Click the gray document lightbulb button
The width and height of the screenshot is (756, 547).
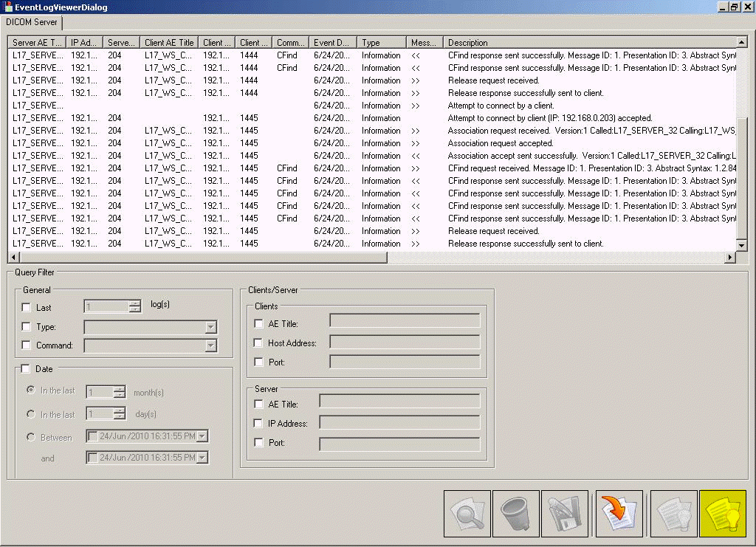(673, 514)
